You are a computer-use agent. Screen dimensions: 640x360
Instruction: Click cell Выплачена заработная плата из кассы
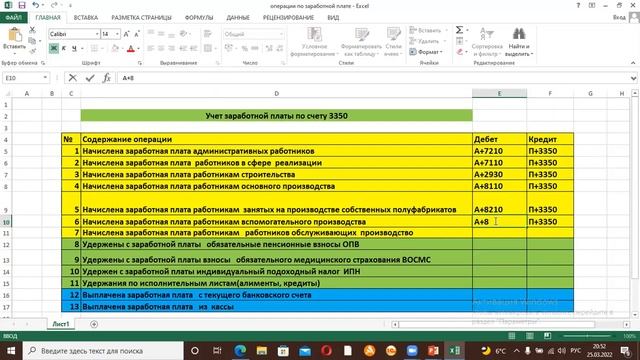point(276,307)
